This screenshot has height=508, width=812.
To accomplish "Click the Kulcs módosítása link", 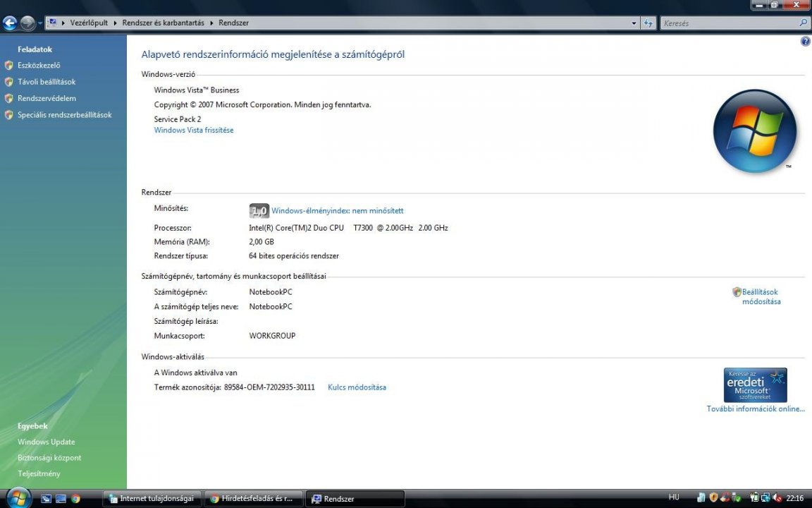I will (x=357, y=387).
